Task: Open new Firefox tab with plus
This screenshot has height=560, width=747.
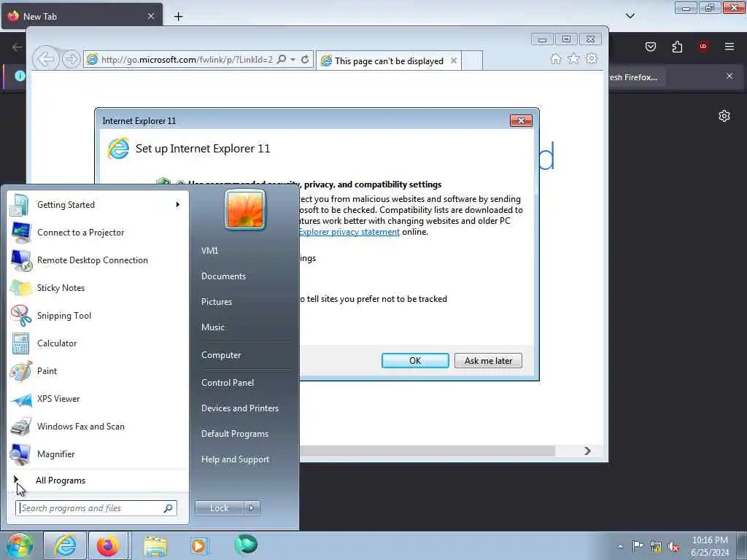Action: point(178,17)
